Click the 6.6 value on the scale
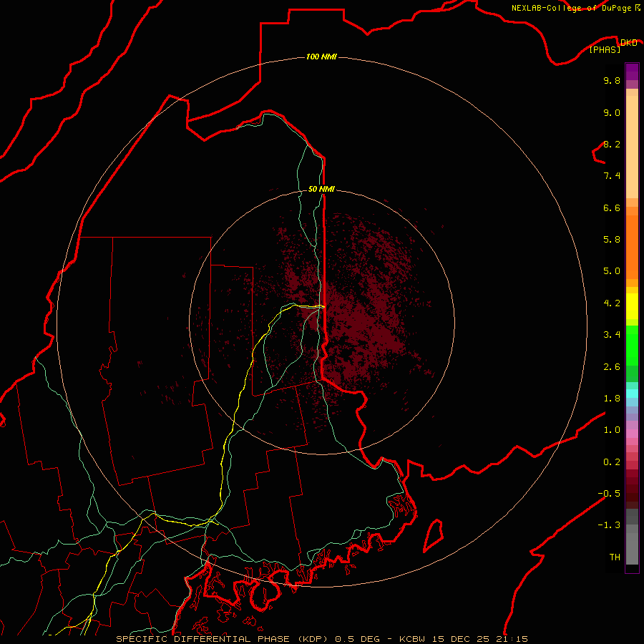 pos(612,208)
